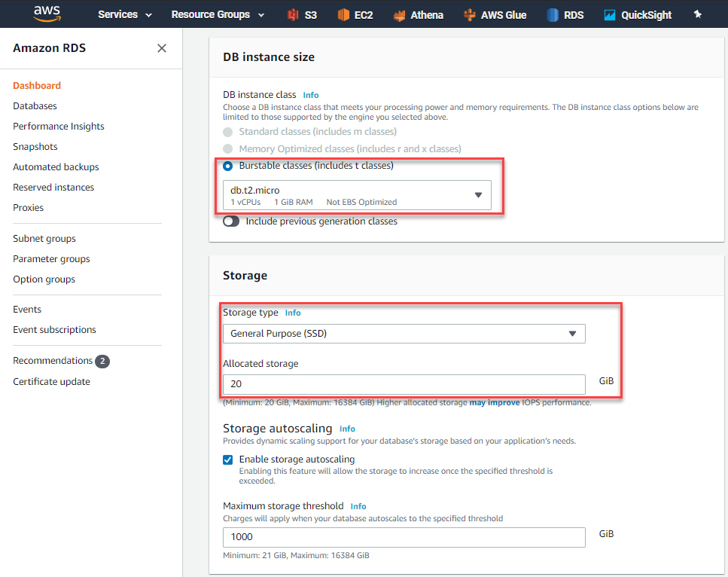This screenshot has height=577, width=728.
Task: Open Subnet groups in sidebar
Action: tap(44, 238)
